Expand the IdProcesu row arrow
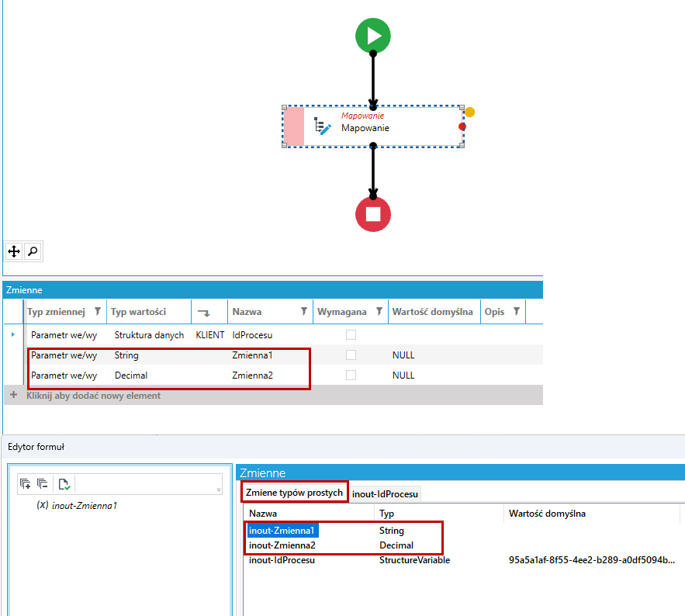685x616 pixels. point(13,334)
